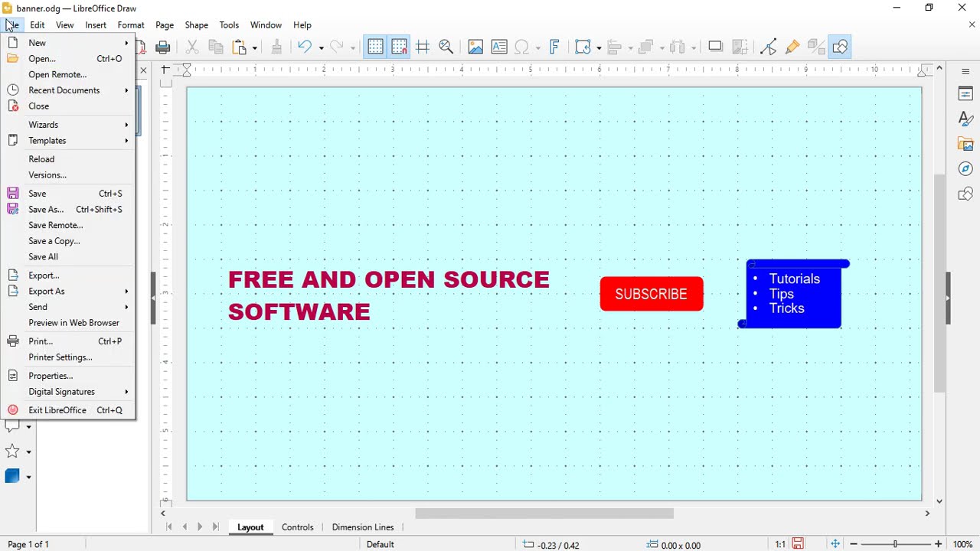Open the Sidebar Settings hamburger icon
This screenshot has width=980, height=551.
[965, 71]
